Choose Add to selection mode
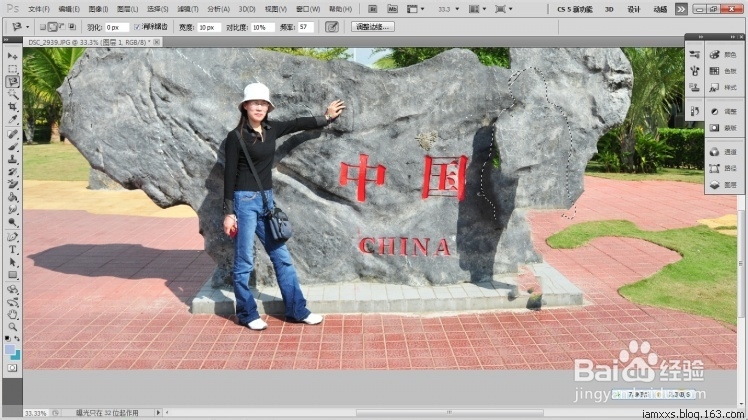The height and width of the screenshot is (420, 748). tap(52, 27)
